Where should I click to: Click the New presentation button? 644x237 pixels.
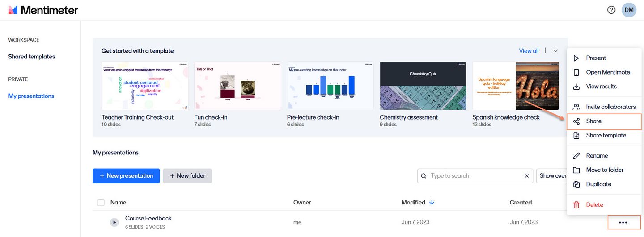tap(126, 176)
